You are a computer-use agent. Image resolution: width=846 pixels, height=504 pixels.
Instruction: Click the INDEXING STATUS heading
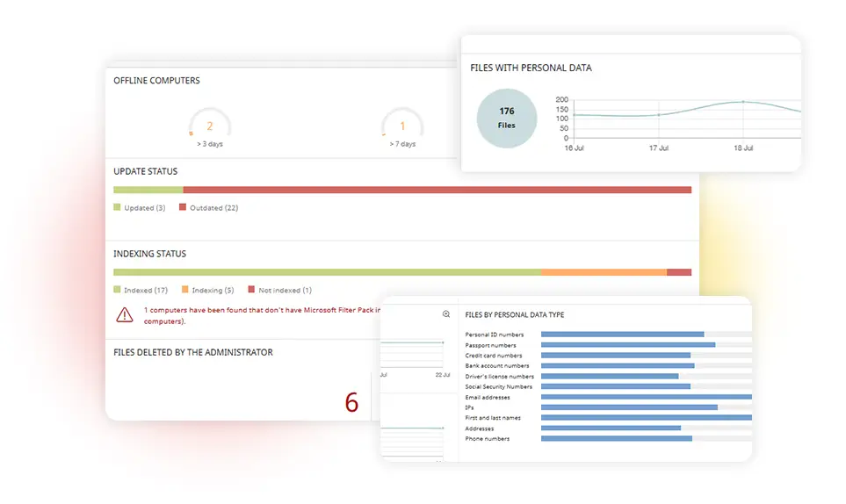[149, 254]
